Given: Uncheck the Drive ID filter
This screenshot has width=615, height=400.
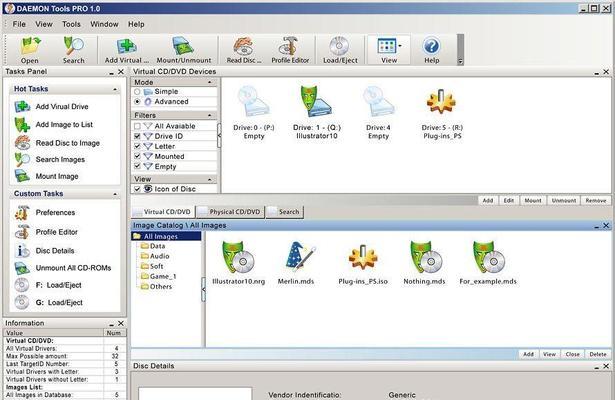Looking at the screenshot, I should (137, 136).
